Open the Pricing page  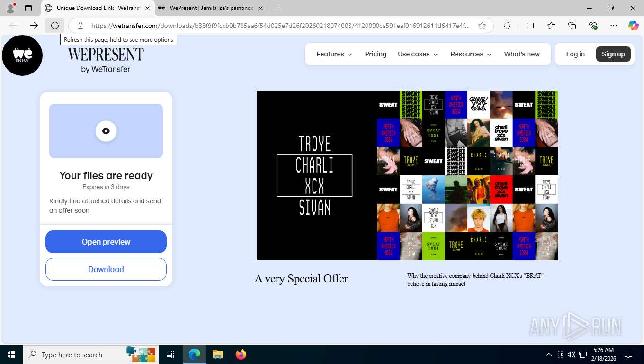tap(376, 54)
